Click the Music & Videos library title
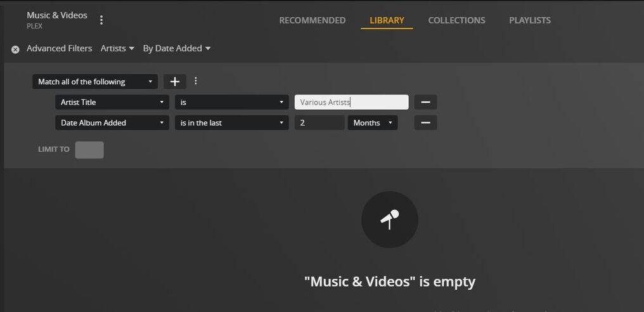 57,15
